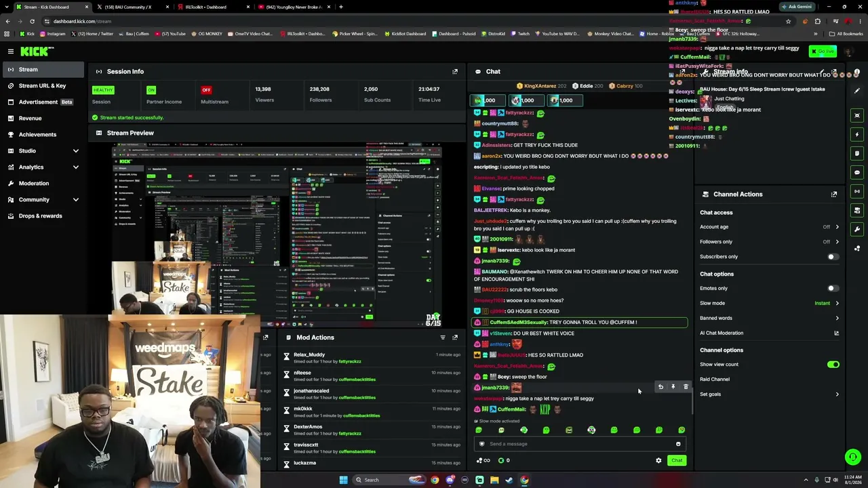Click the Windows taskbar Search box

tap(390, 480)
